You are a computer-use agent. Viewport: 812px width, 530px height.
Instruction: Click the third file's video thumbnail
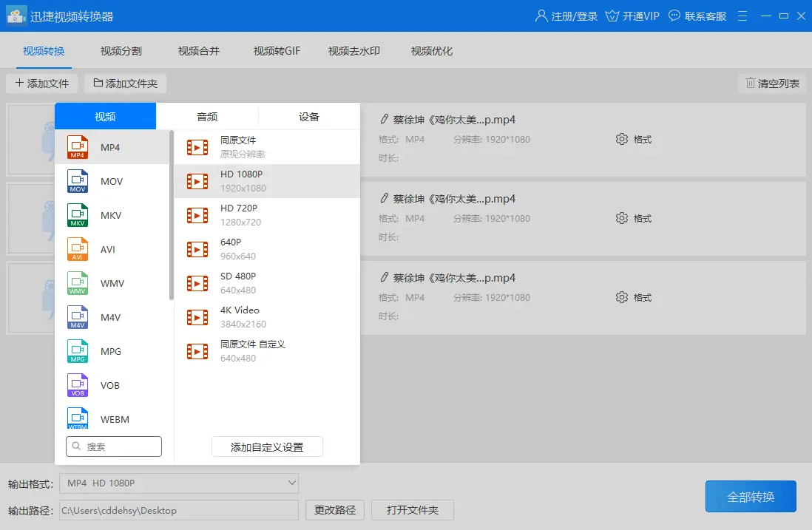[x=31, y=298]
